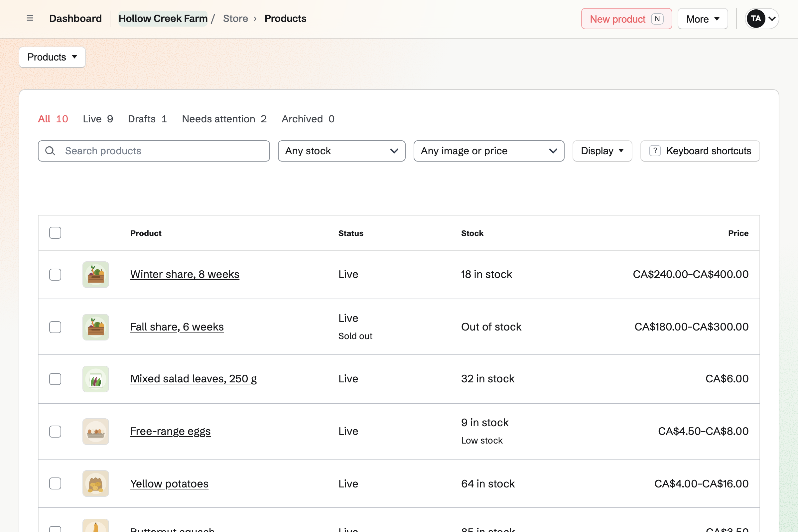
Task: Open the Any image or price dropdown
Action: click(x=489, y=151)
